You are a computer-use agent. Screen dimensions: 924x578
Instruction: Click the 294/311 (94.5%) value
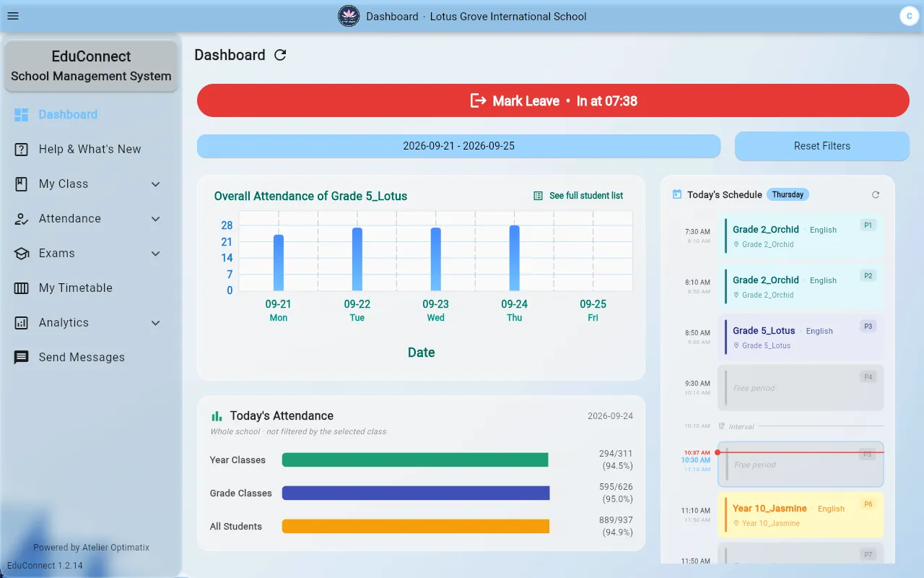tap(616, 460)
